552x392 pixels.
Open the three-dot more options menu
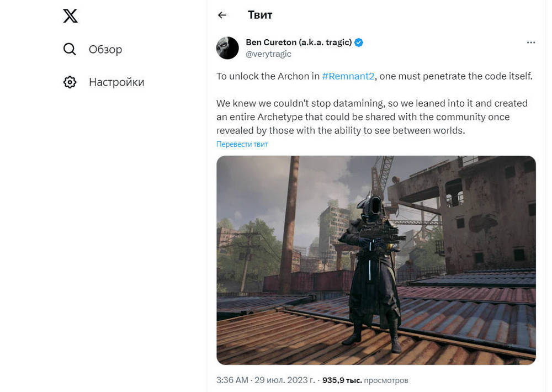pos(531,43)
